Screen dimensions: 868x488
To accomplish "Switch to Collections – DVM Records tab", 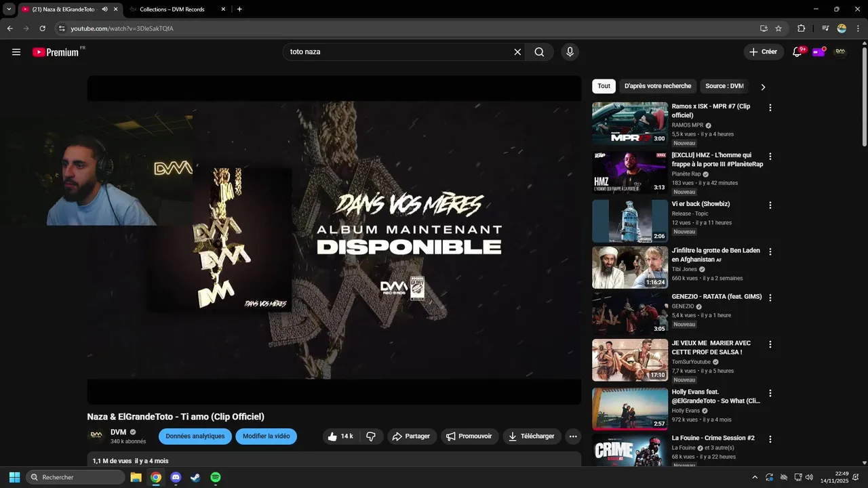I will (176, 9).
